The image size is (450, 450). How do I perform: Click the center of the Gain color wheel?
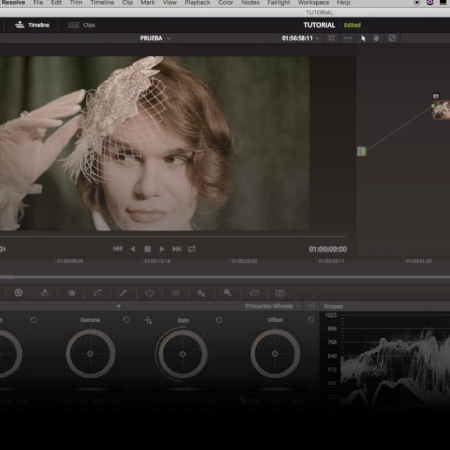[x=182, y=354]
